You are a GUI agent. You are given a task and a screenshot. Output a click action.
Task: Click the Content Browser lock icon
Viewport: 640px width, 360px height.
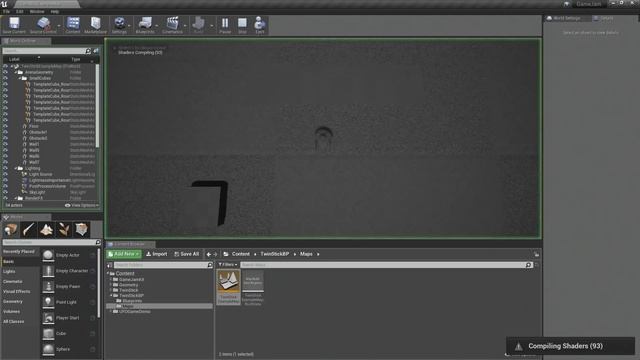tap(536, 254)
